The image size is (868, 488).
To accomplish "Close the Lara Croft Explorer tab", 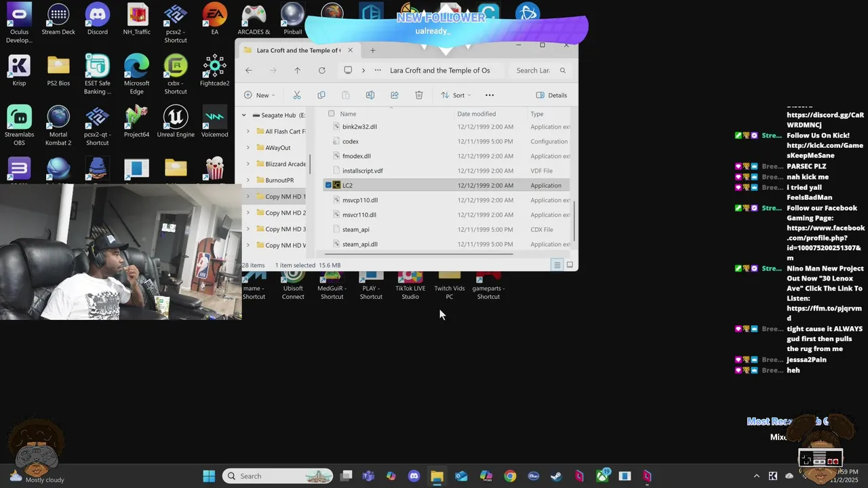I will [x=350, y=50].
